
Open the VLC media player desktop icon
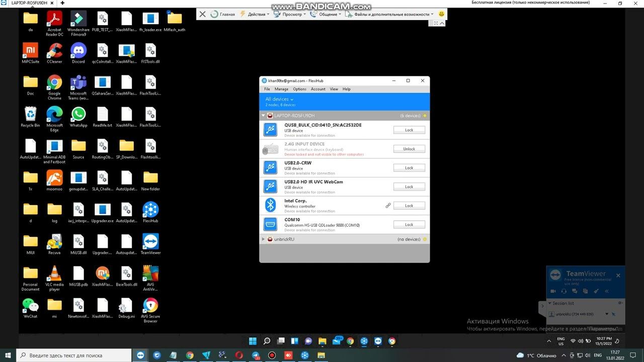click(54, 278)
